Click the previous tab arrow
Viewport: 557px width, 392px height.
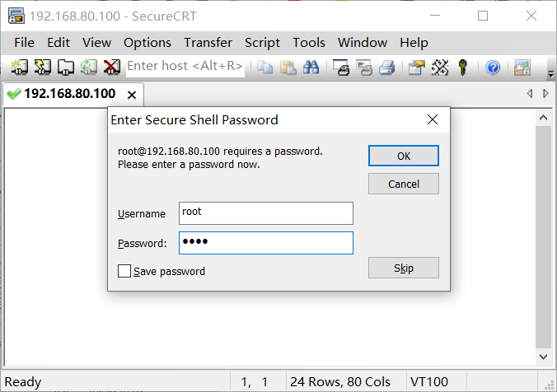tap(529, 94)
